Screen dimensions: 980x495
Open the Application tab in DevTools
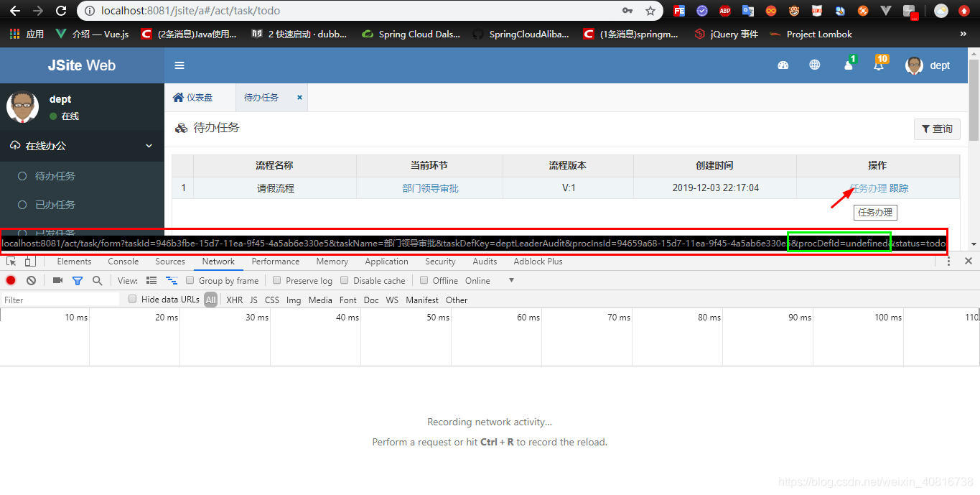click(386, 262)
